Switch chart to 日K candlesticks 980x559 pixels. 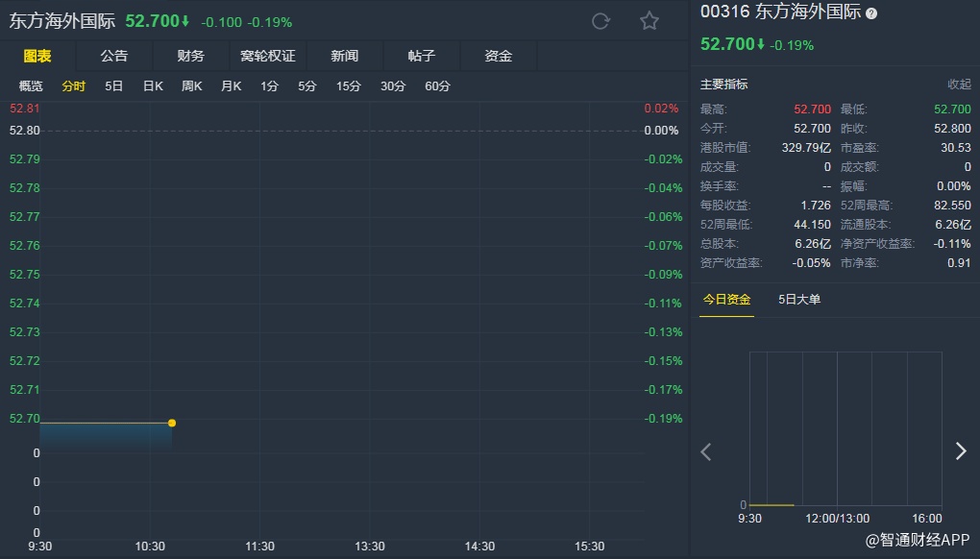[x=154, y=86]
